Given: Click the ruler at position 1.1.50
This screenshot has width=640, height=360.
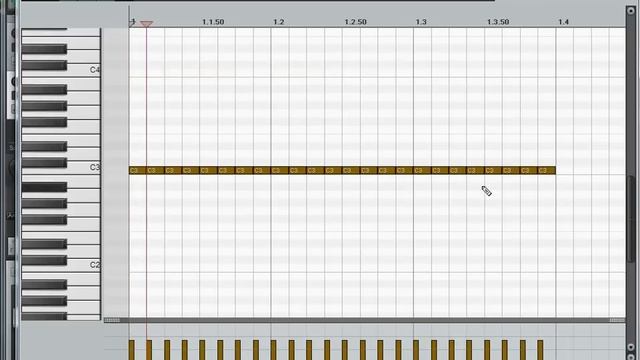Looking at the screenshot, I should point(213,22).
